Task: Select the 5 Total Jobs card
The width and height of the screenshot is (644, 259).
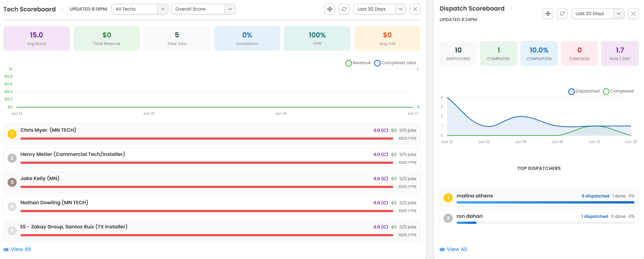Action: coord(177,38)
